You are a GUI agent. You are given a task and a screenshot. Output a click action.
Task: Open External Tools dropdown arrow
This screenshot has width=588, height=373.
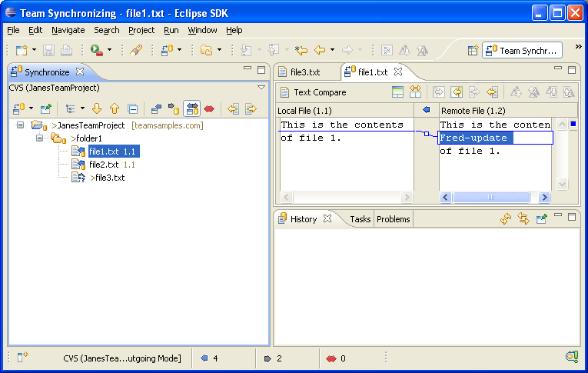click(x=109, y=49)
